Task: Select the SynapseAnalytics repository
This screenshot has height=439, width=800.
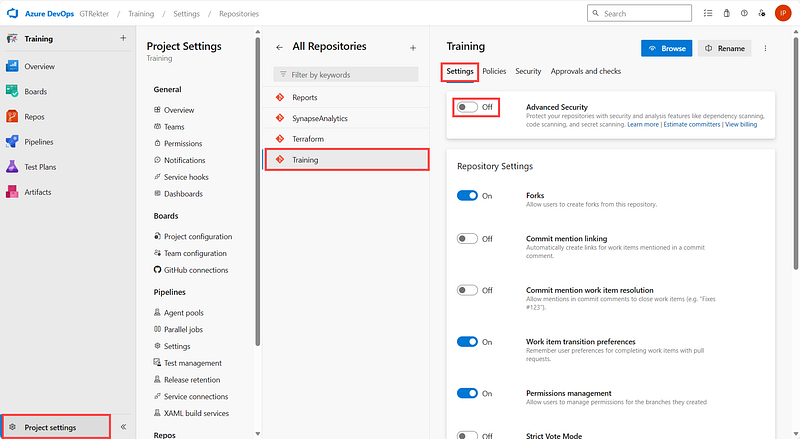Action: click(346, 118)
